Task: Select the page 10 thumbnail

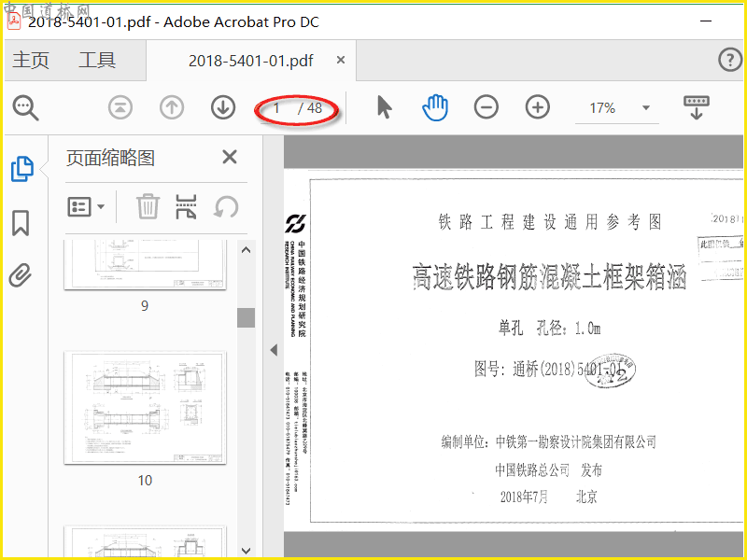Action: point(146,408)
